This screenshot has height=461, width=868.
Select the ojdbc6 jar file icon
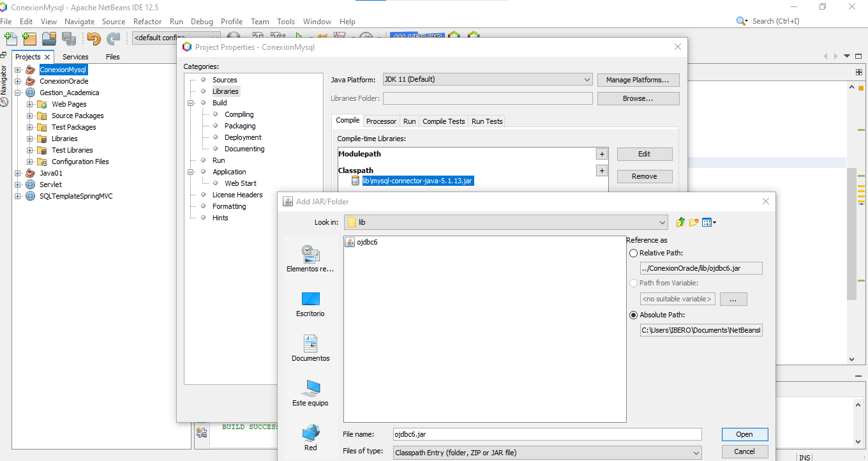[x=350, y=242]
